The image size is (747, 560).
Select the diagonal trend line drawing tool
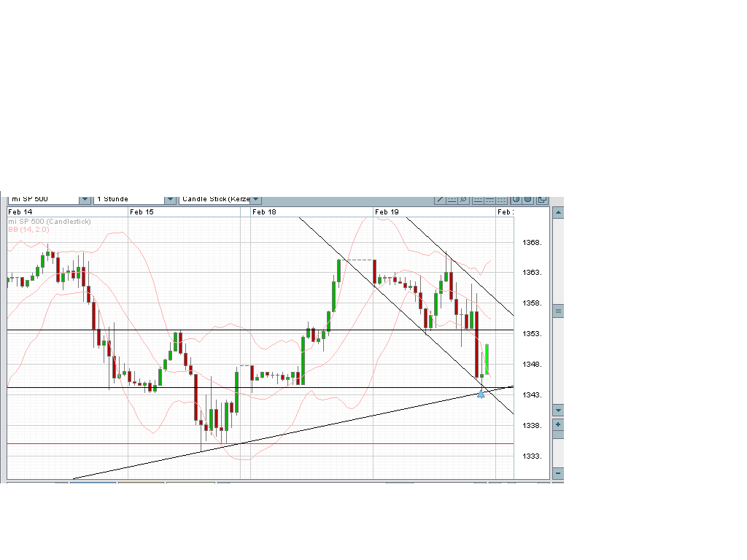(440, 200)
